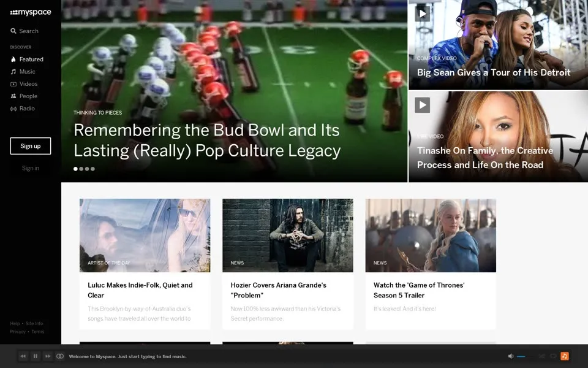Click the Artist of the Day label
This screenshot has width=588, height=368.
tap(109, 263)
